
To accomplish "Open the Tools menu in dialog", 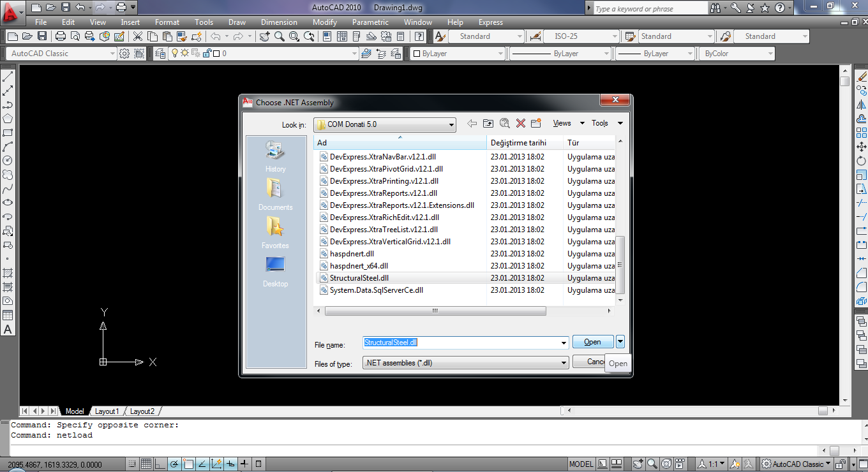I will [607, 123].
